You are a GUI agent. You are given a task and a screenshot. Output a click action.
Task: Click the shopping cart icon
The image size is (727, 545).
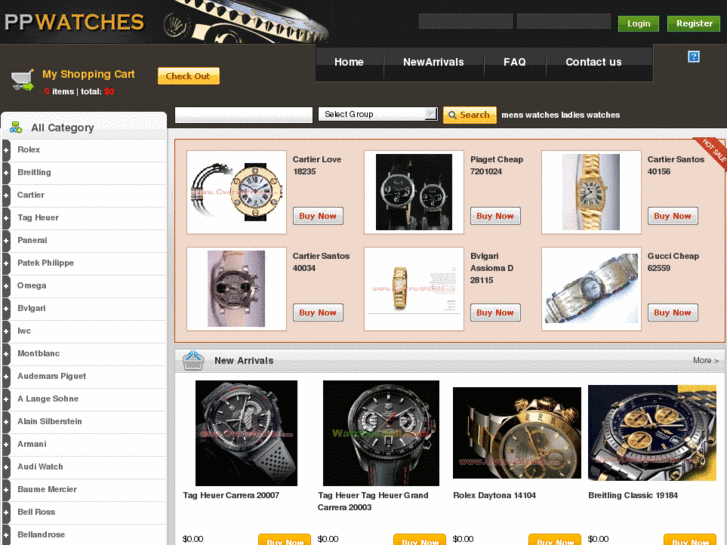pyautogui.click(x=22, y=80)
